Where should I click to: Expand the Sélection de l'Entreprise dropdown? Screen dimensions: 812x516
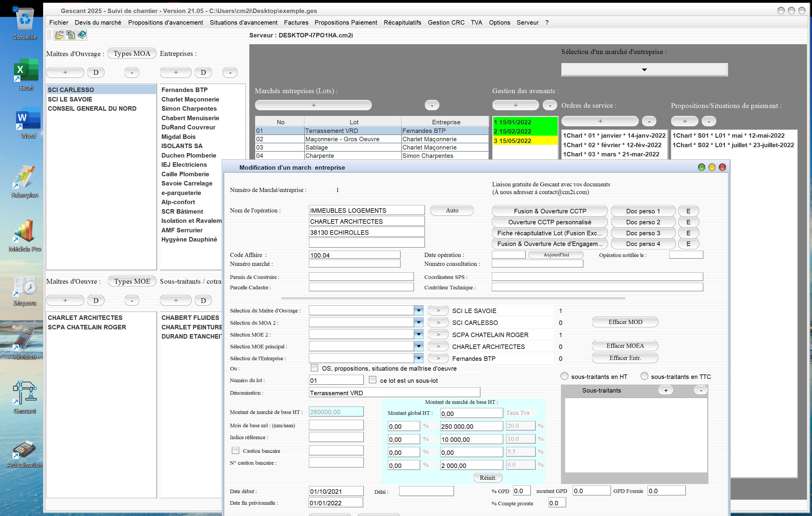pos(418,358)
